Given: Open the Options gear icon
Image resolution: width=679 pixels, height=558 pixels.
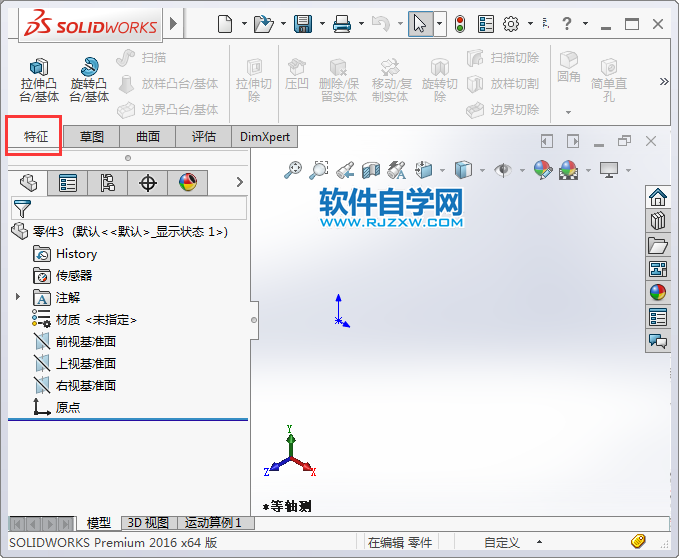Looking at the screenshot, I should (511, 24).
